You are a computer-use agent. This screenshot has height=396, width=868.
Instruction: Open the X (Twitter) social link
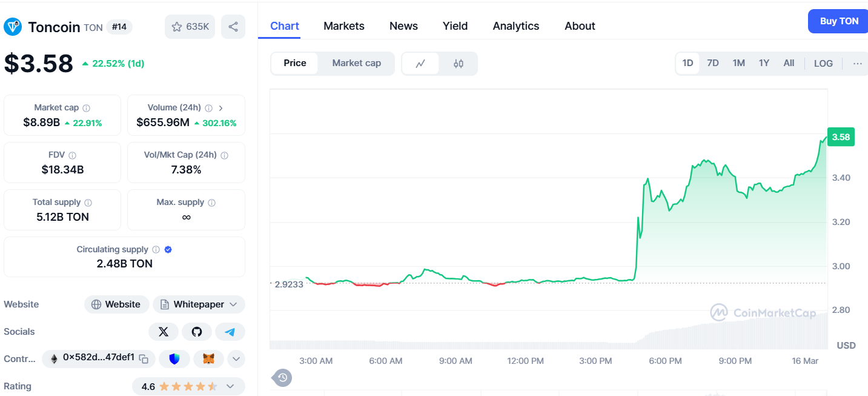(x=164, y=332)
